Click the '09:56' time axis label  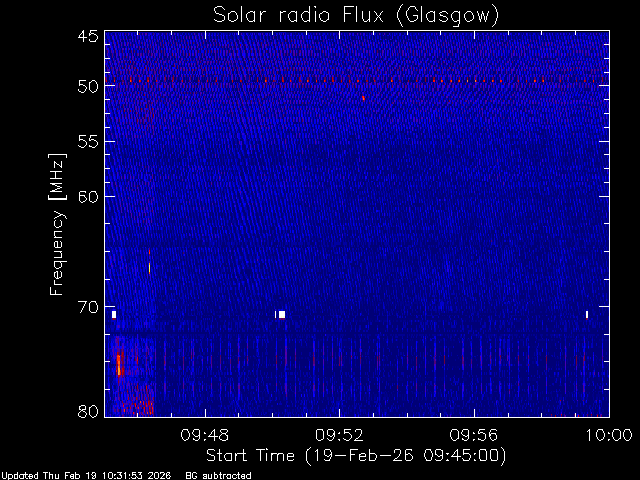(474, 435)
